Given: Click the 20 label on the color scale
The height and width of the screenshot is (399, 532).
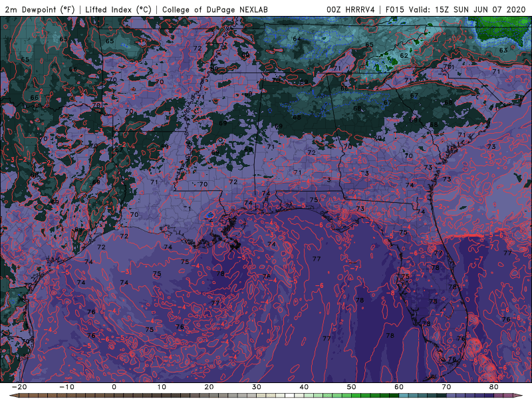Looking at the screenshot, I should click(x=209, y=387).
